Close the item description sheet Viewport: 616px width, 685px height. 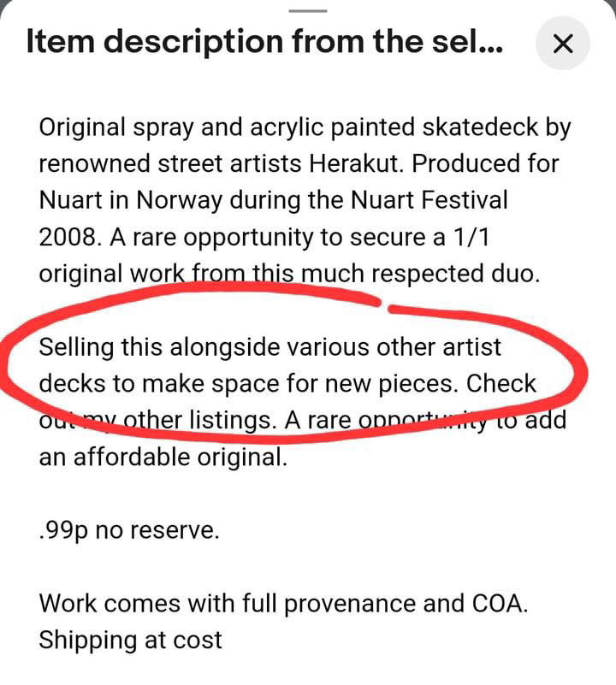(563, 44)
